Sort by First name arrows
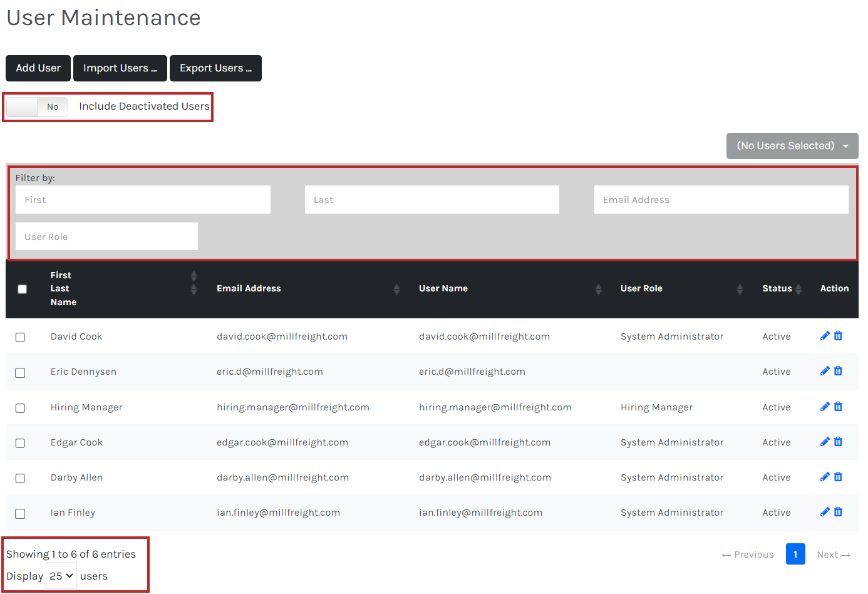The height and width of the screenshot is (594, 868). coord(194,276)
